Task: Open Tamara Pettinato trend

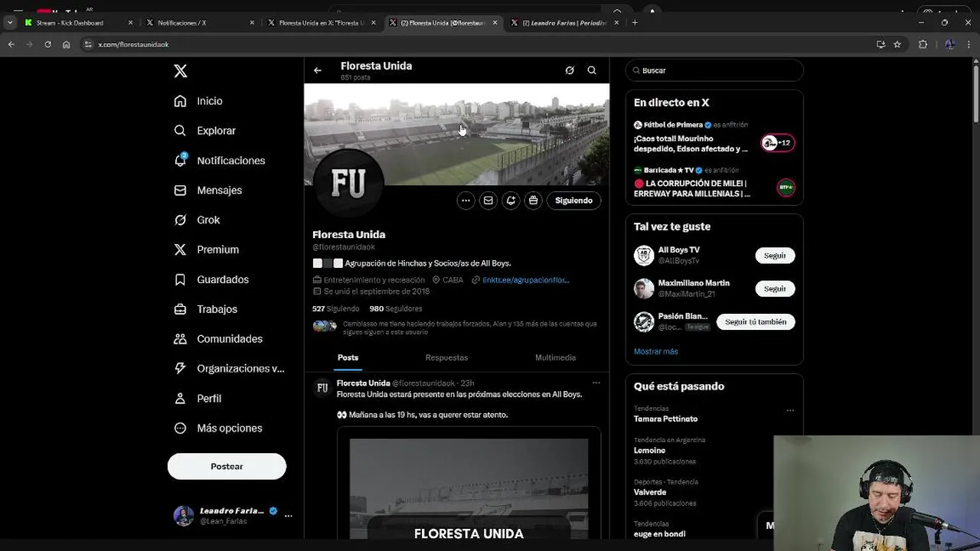Action: pyautogui.click(x=665, y=419)
